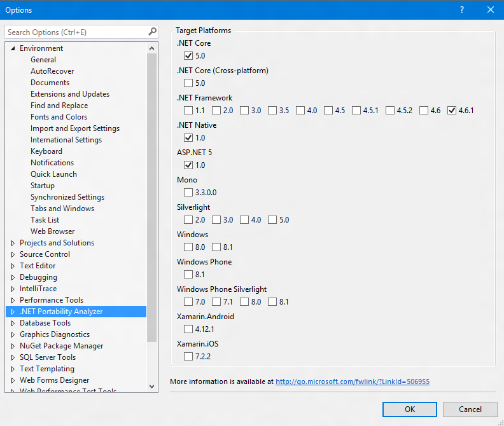Check the Mono 3.3.0.0 checkbox
The width and height of the screenshot is (504, 426).
click(188, 193)
